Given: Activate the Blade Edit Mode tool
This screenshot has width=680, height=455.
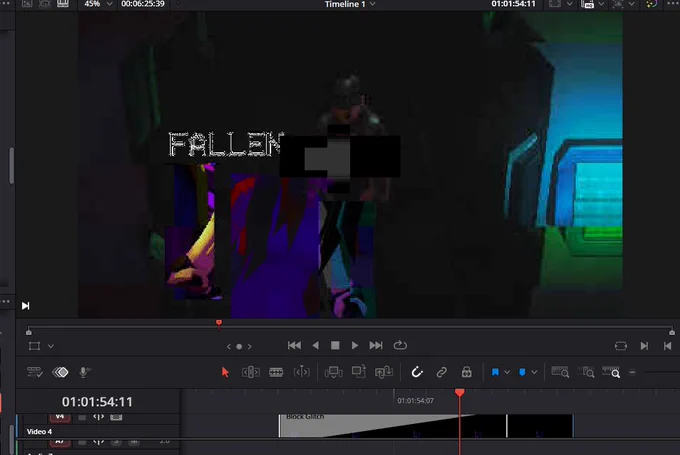Looking at the screenshot, I should 276,372.
